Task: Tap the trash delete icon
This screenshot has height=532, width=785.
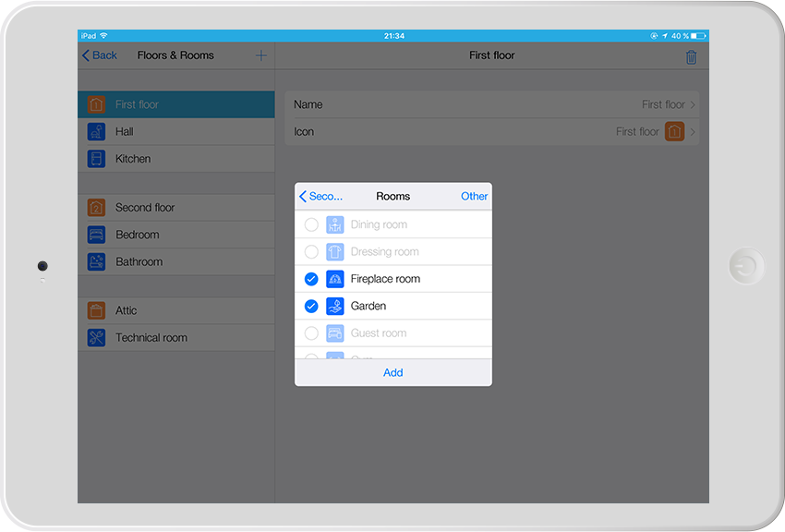Action: (691, 56)
